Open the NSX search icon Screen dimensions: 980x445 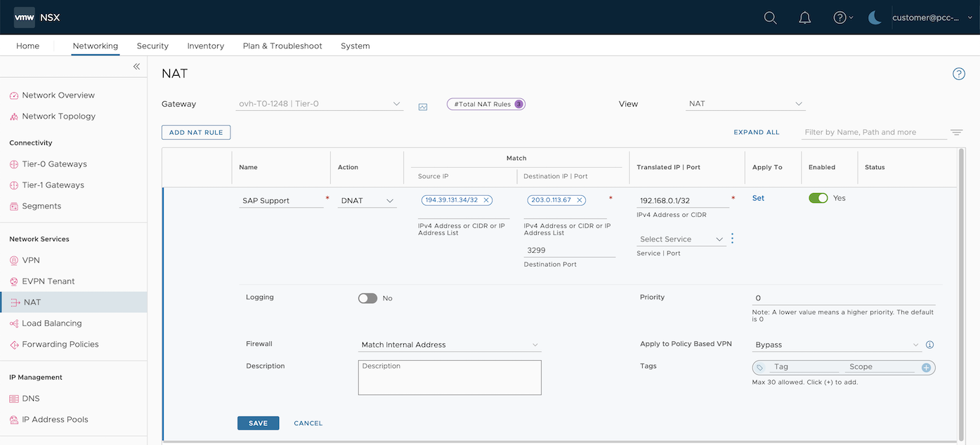click(x=770, y=18)
